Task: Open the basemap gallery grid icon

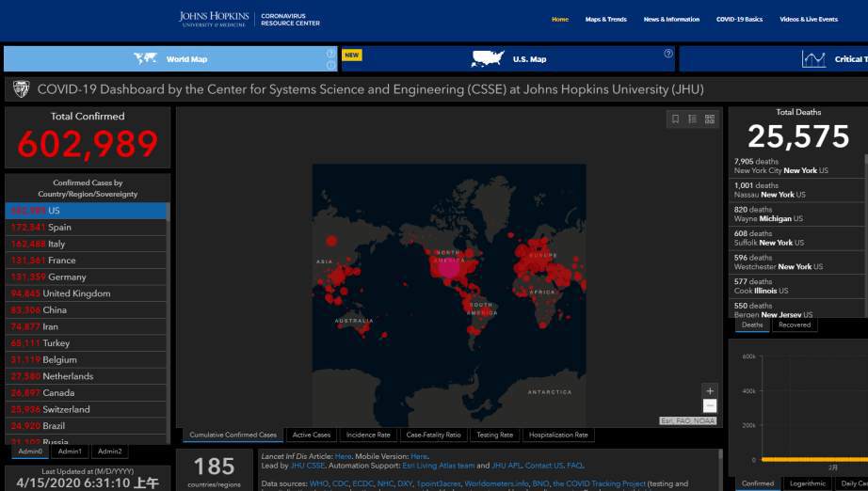Action: 710,119
